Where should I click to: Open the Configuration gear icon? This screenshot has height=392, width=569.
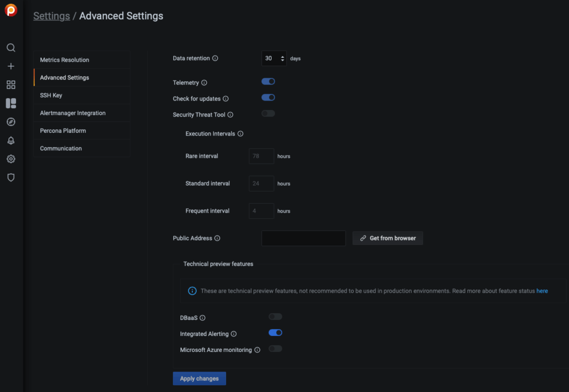click(11, 159)
